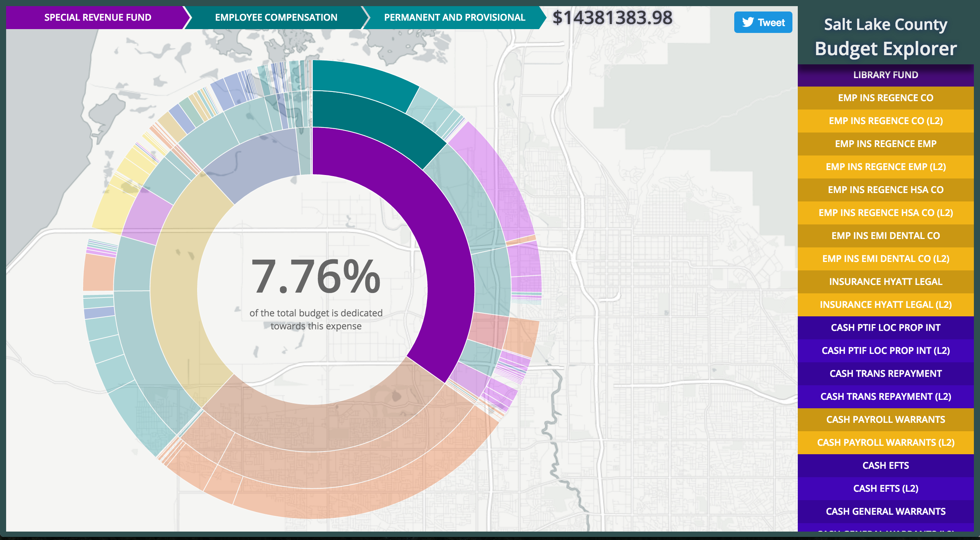The image size is (980, 540).
Task: Select the Special Revenue Fund breadcrumb
Action: click(97, 18)
